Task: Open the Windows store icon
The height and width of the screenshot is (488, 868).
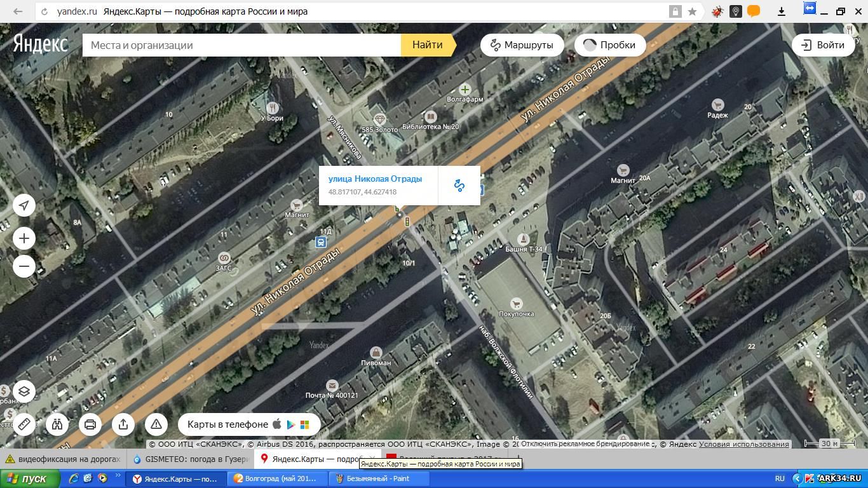Action: point(305,424)
